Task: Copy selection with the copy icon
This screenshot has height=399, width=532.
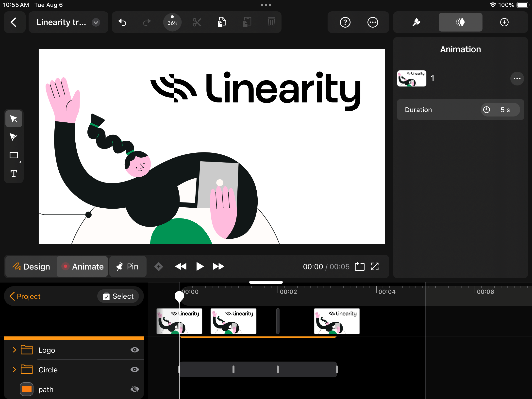Action: [x=222, y=22]
